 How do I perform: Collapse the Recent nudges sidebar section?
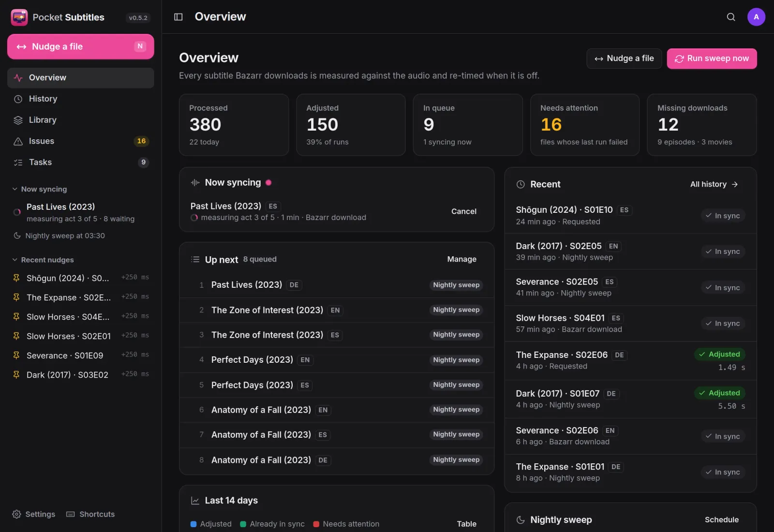click(43, 260)
